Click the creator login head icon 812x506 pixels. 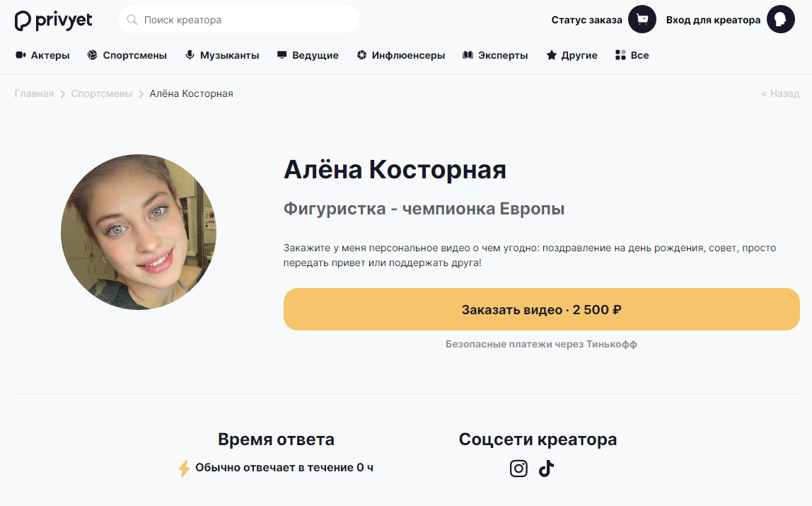(x=780, y=20)
